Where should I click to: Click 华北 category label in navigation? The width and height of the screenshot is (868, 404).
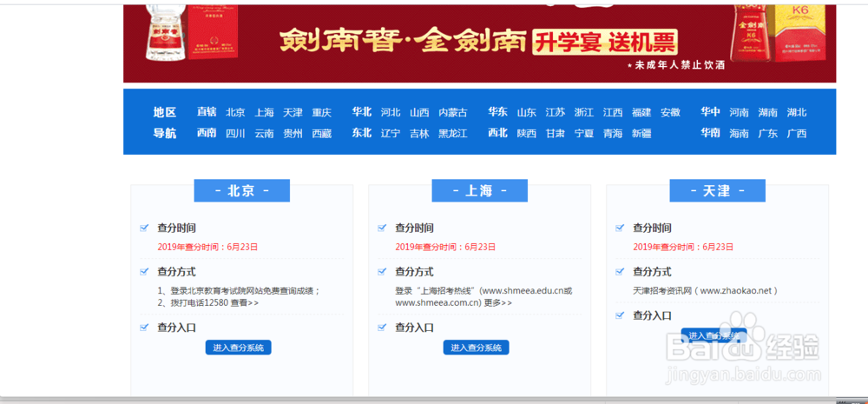click(x=361, y=112)
